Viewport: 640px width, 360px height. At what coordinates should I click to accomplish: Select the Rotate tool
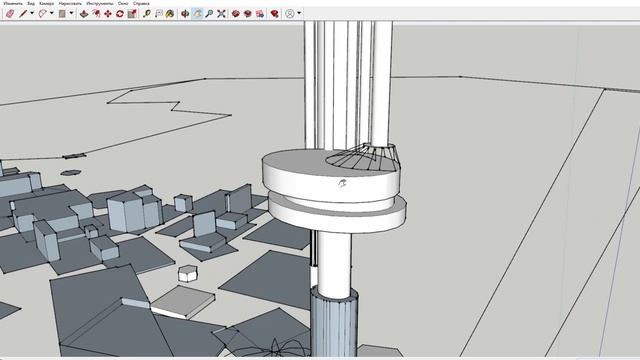tap(120, 14)
